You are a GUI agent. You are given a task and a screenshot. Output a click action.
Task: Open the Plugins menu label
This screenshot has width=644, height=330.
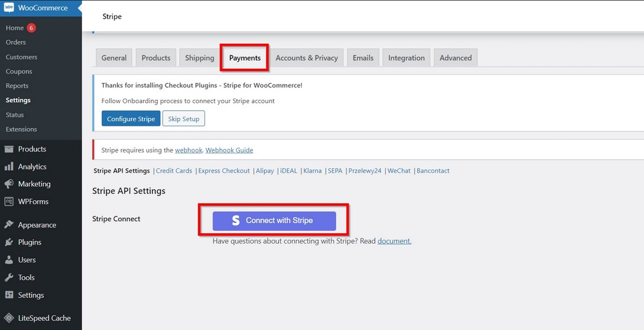pos(30,242)
